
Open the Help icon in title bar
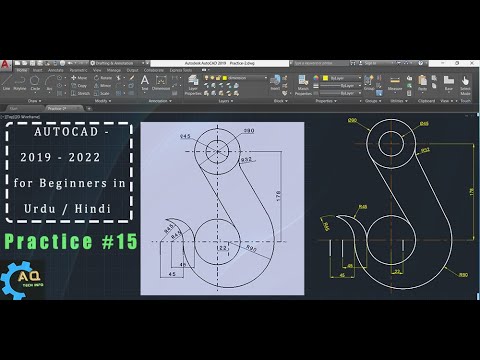click(421, 63)
